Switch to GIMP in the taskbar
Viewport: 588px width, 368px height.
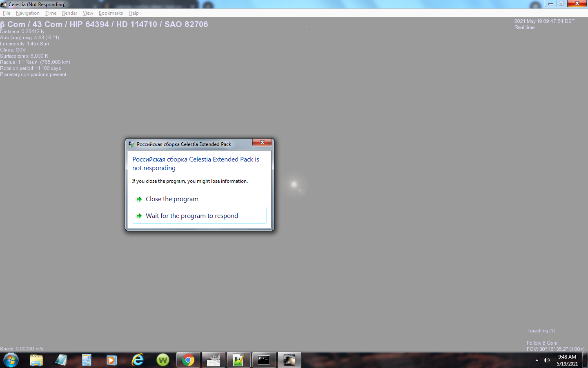pyautogui.click(x=214, y=360)
